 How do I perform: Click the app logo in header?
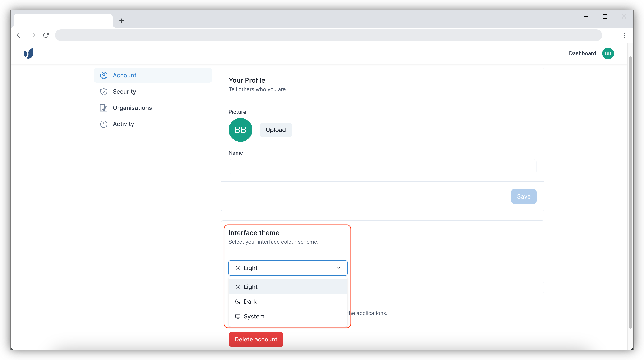[28, 53]
